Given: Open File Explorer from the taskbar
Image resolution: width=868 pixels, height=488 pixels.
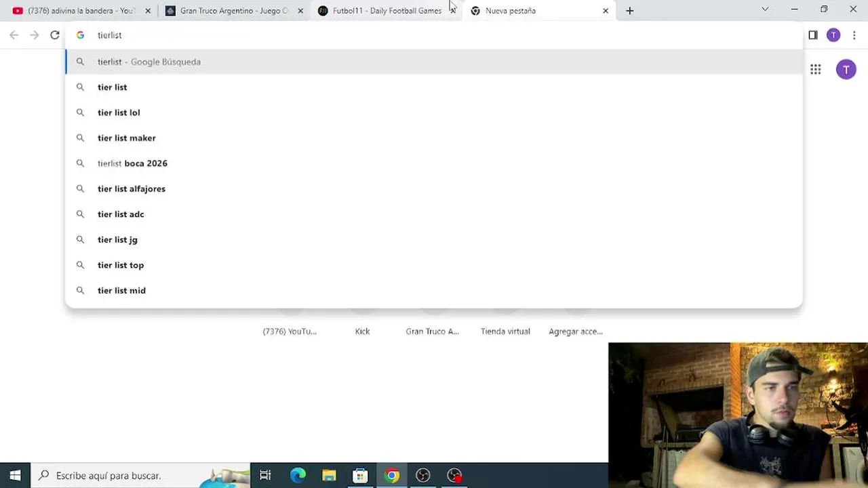Looking at the screenshot, I should coord(329,476).
